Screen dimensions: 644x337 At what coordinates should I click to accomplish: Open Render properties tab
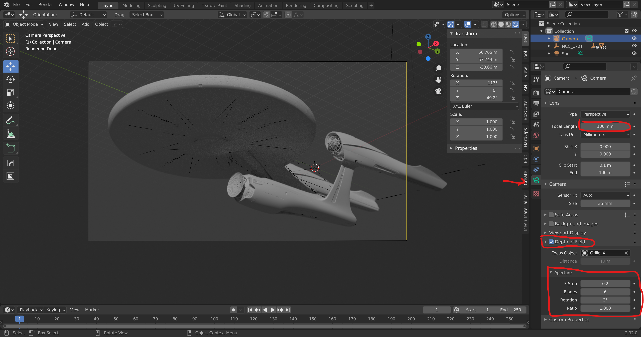pyautogui.click(x=536, y=93)
